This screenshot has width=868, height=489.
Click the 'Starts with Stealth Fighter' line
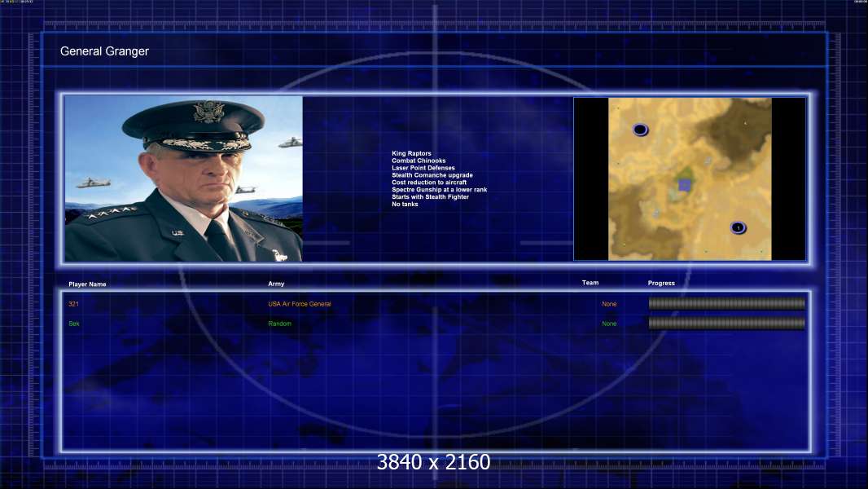pyautogui.click(x=430, y=196)
